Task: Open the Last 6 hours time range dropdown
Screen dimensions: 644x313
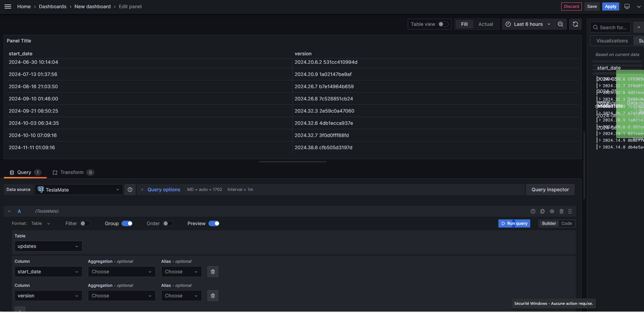Action: tap(528, 24)
